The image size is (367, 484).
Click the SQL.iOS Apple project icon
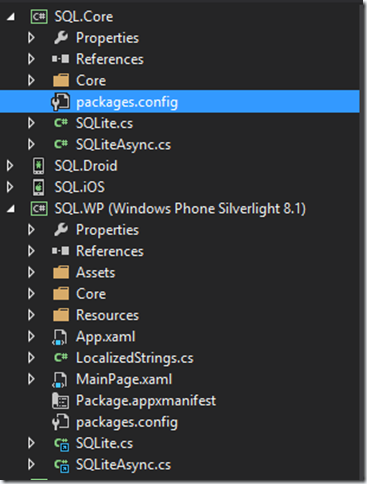[39, 187]
